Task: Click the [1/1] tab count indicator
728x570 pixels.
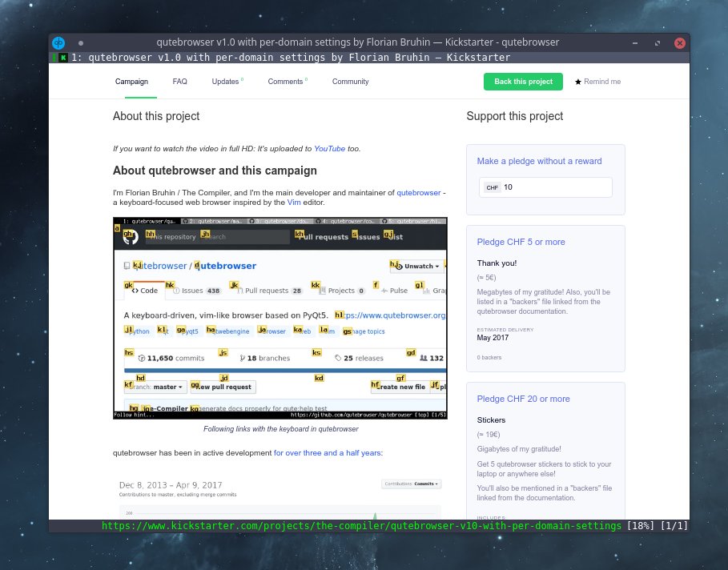Action: (x=674, y=526)
